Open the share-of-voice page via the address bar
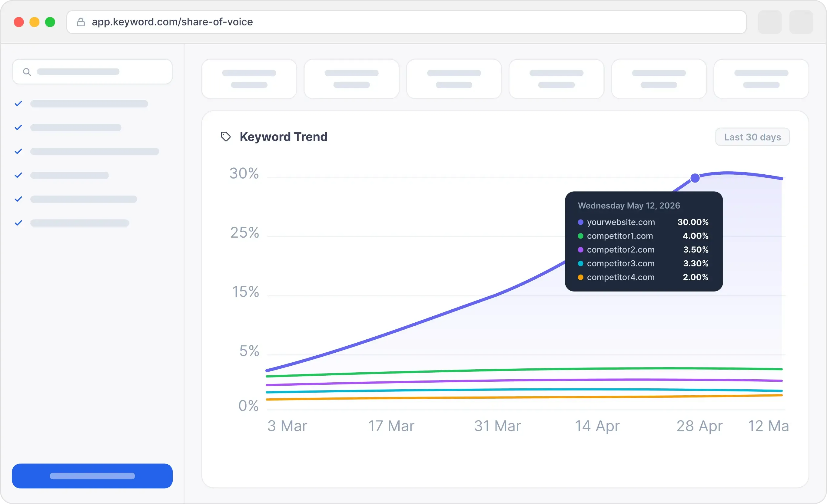Screen dimensions: 827x504 172,22
